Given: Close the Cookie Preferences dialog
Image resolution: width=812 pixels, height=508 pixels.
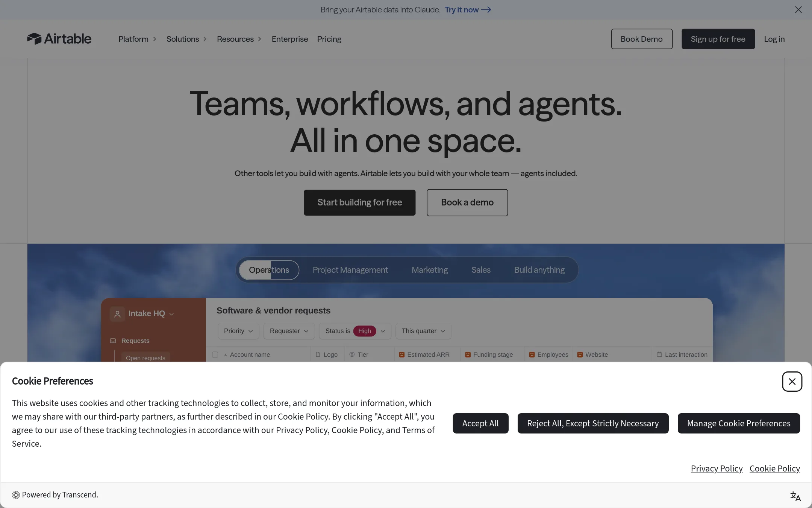Looking at the screenshot, I should coord(792,382).
